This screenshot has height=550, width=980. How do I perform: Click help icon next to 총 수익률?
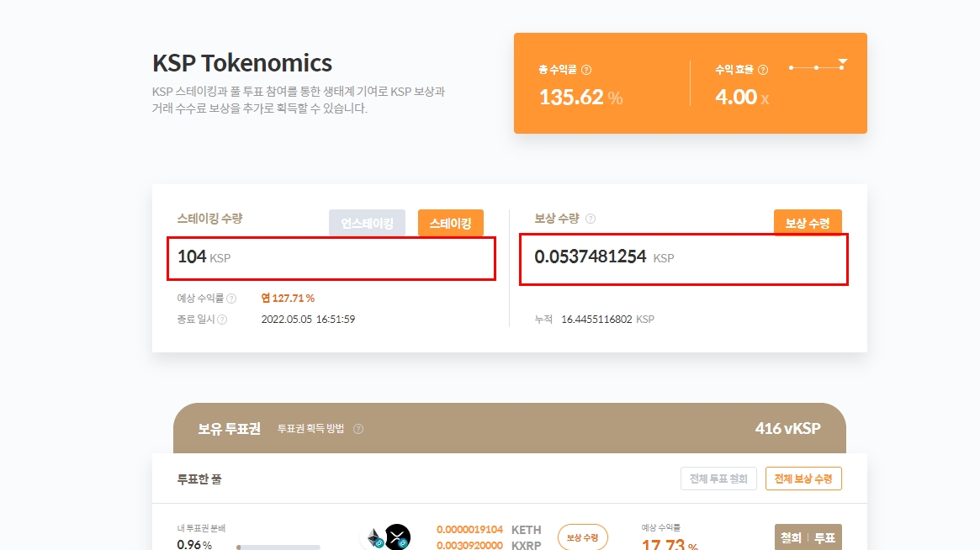pos(586,71)
